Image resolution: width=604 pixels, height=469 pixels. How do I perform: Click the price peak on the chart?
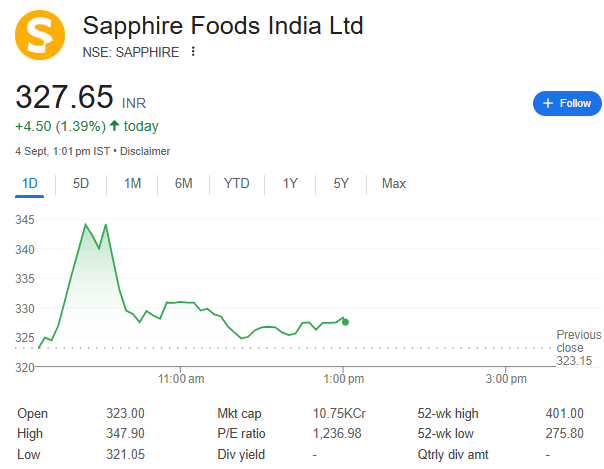tap(86, 225)
